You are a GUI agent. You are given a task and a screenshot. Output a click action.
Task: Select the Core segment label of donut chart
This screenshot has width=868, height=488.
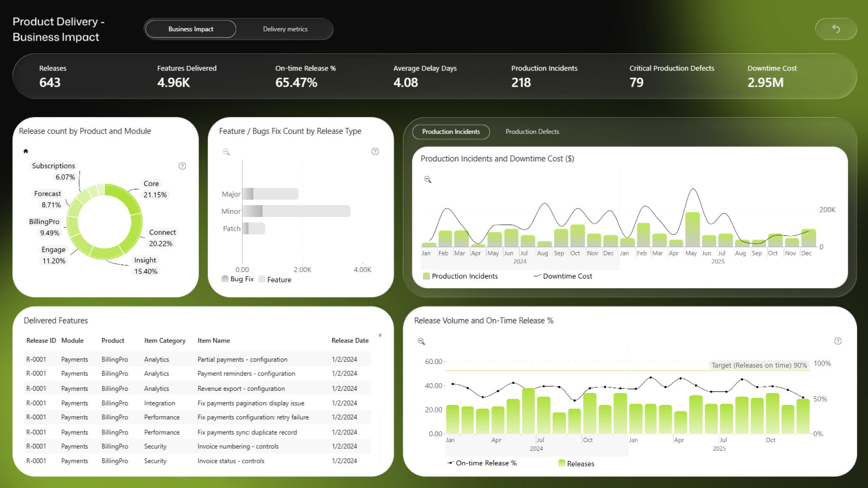pos(151,183)
